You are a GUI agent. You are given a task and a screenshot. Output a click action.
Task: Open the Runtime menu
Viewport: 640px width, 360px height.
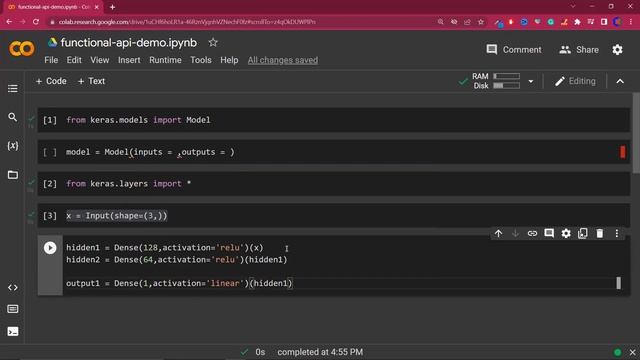pyautogui.click(x=165, y=60)
